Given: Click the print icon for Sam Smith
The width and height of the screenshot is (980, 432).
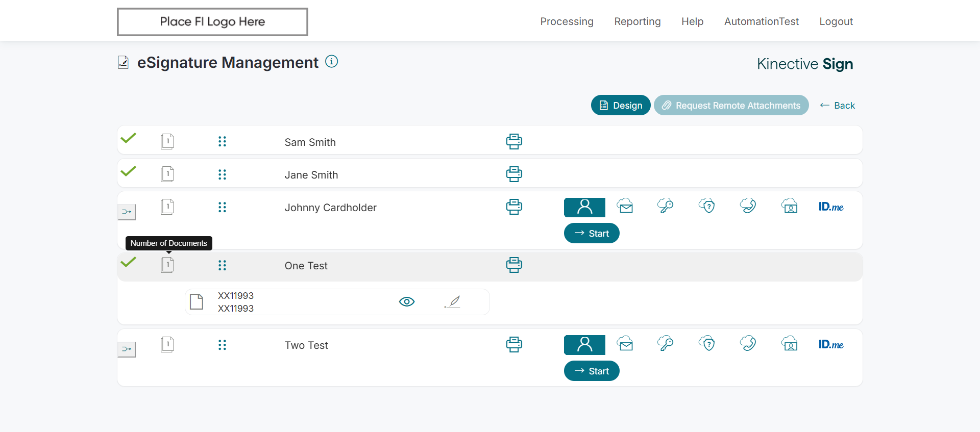Looking at the screenshot, I should pos(514,141).
